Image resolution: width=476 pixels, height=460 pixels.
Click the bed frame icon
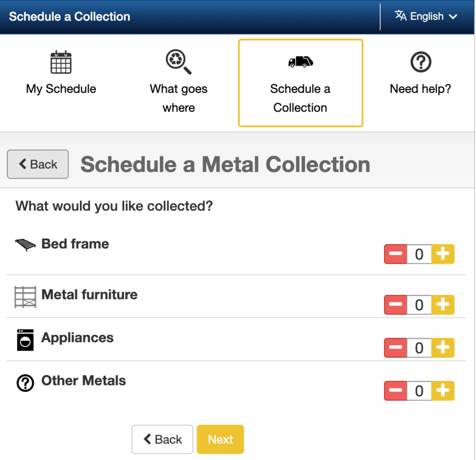click(25, 245)
